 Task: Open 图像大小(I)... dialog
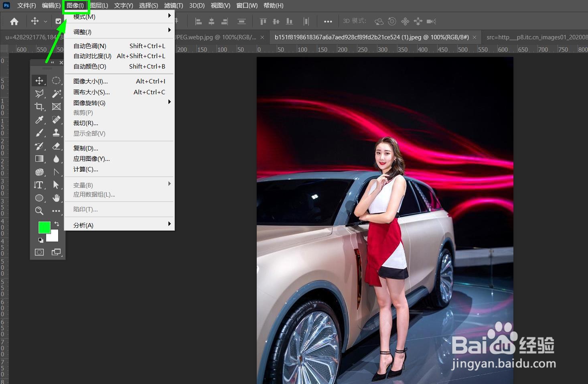(x=120, y=81)
